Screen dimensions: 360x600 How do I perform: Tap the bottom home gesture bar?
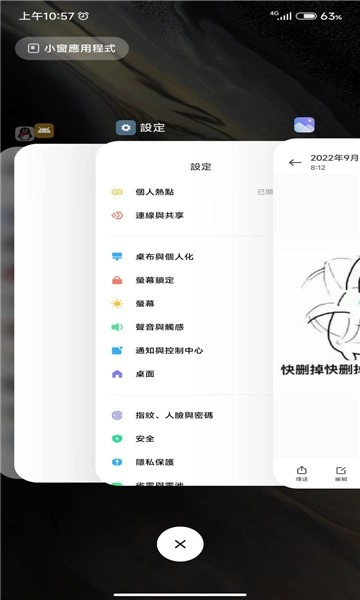click(180, 595)
